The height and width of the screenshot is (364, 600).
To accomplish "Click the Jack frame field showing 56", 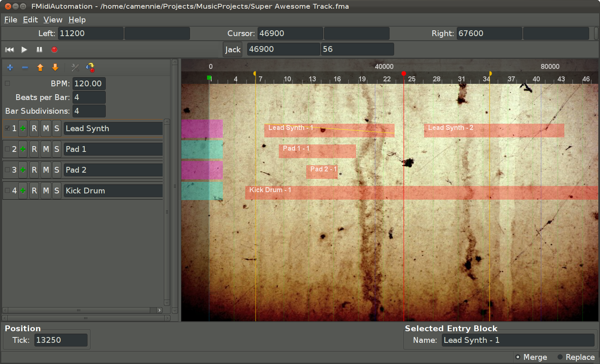I will (358, 49).
